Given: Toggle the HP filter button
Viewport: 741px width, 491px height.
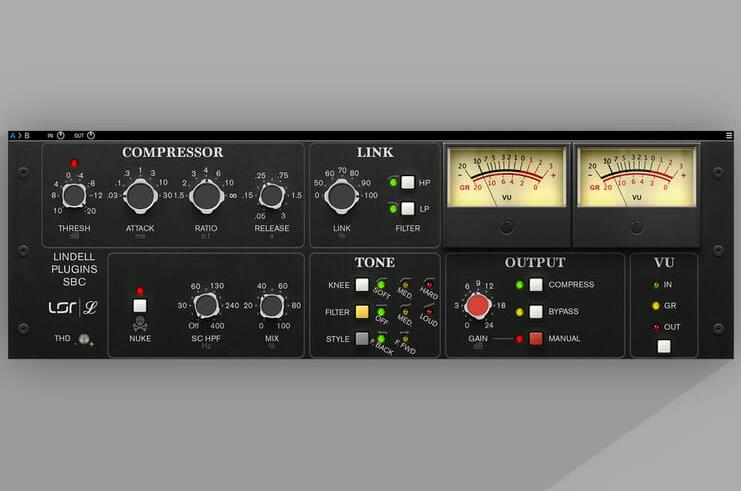Looking at the screenshot, I should 408,182.
